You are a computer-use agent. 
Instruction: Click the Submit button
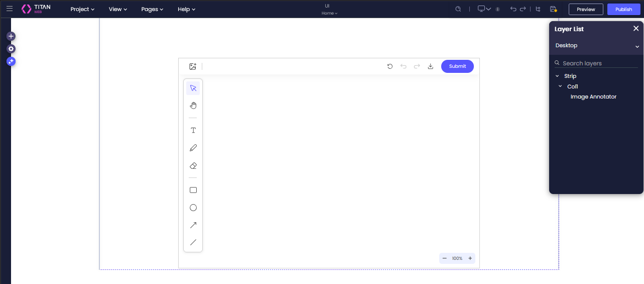point(457,66)
